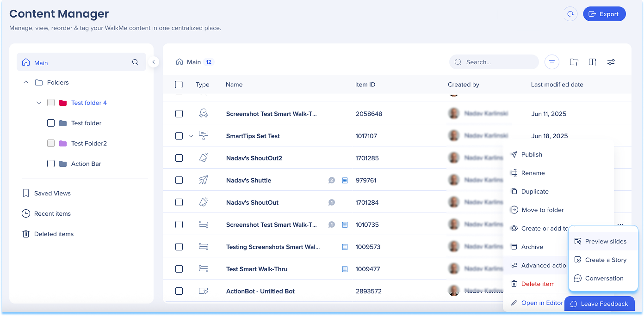Collapse the Test folder 4 chevron

(x=39, y=103)
